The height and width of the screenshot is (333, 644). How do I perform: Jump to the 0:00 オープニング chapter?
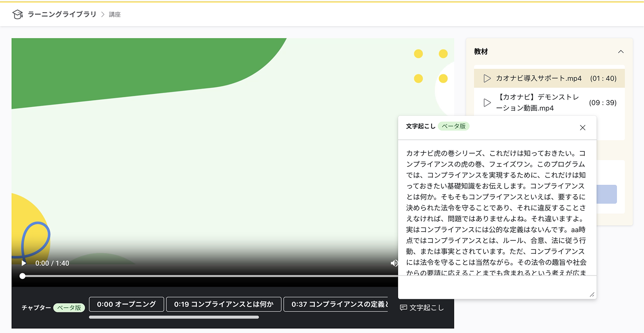tap(126, 304)
